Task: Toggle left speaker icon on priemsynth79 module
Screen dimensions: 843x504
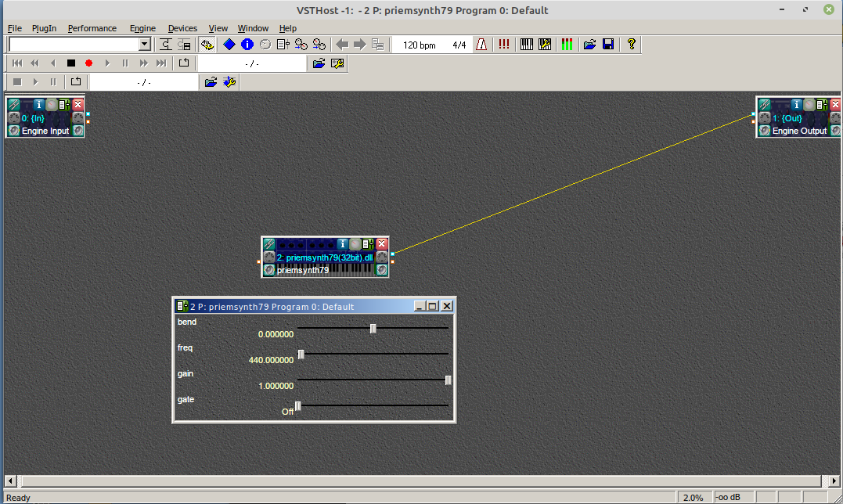Action: coord(269,270)
